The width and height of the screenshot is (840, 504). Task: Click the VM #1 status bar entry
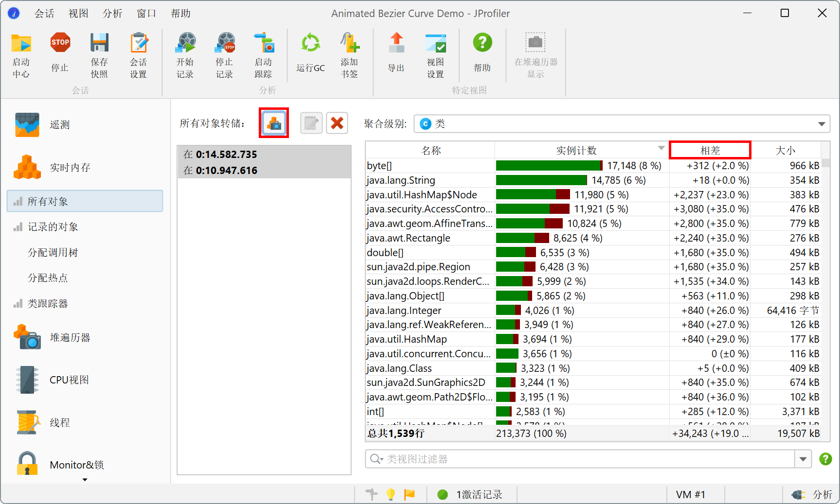tap(691, 494)
